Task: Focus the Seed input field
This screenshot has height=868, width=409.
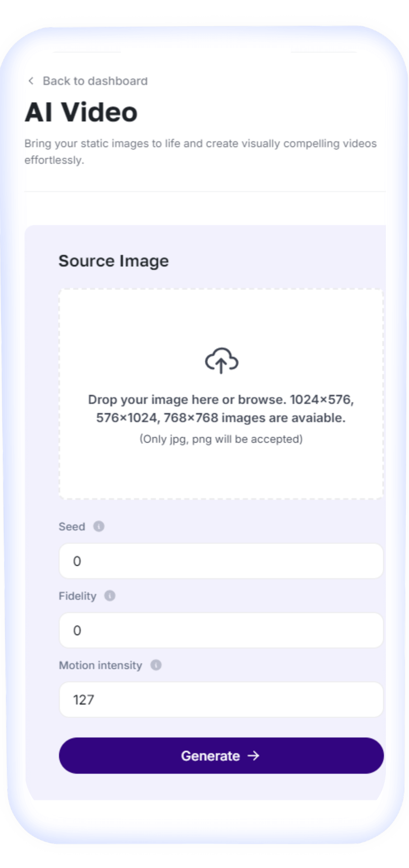Action: pos(221,561)
